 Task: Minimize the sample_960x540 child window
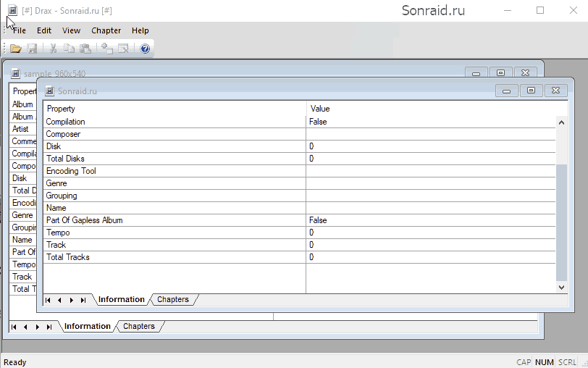click(x=476, y=72)
